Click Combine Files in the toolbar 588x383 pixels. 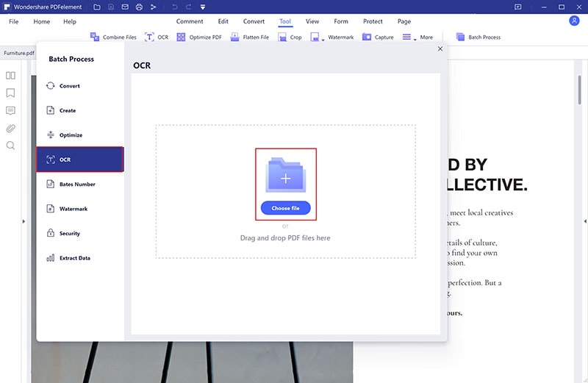pyautogui.click(x=113, y=37)
